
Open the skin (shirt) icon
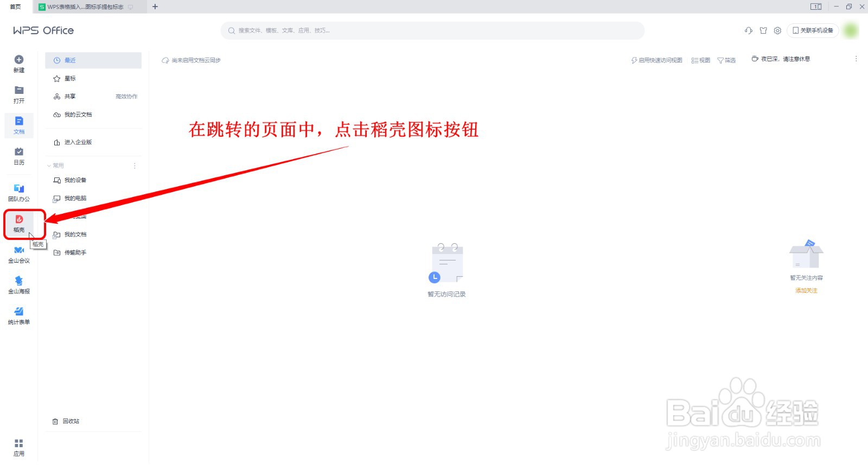tap(763, 30)
